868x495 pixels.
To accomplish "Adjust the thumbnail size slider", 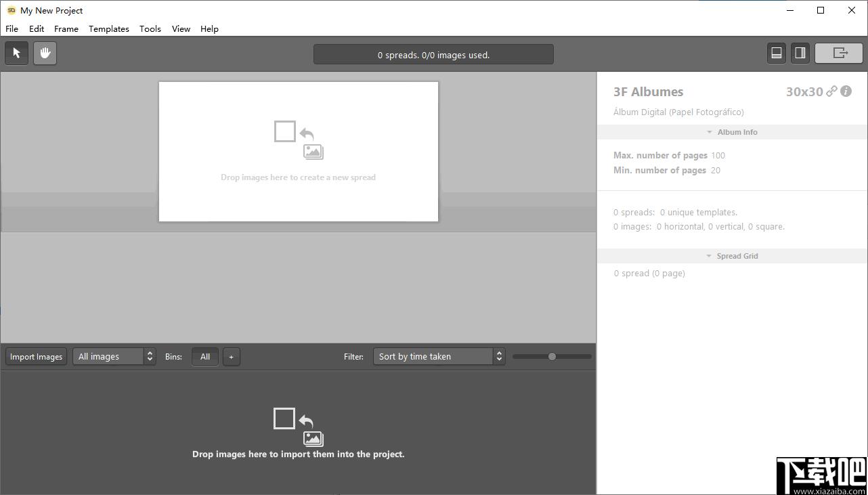I will (x=552, y=356).
